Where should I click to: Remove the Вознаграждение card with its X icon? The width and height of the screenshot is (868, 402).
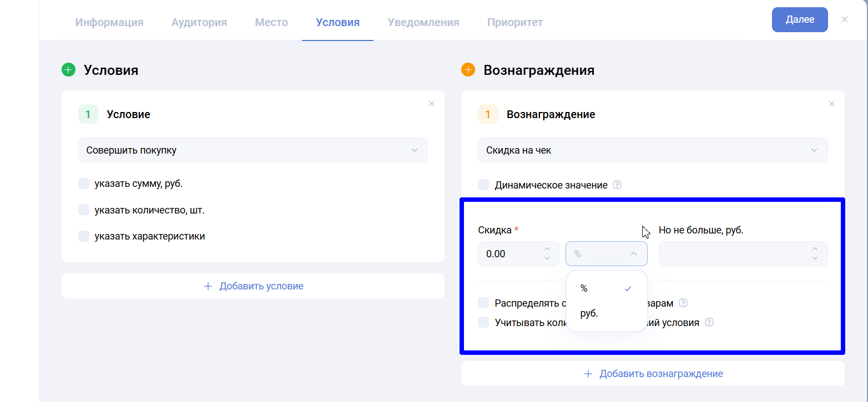coord(831,104)
